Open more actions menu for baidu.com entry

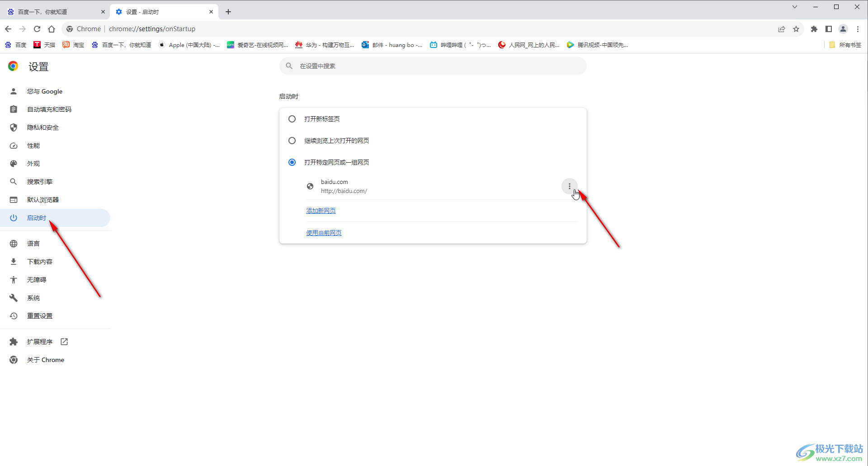570,186
